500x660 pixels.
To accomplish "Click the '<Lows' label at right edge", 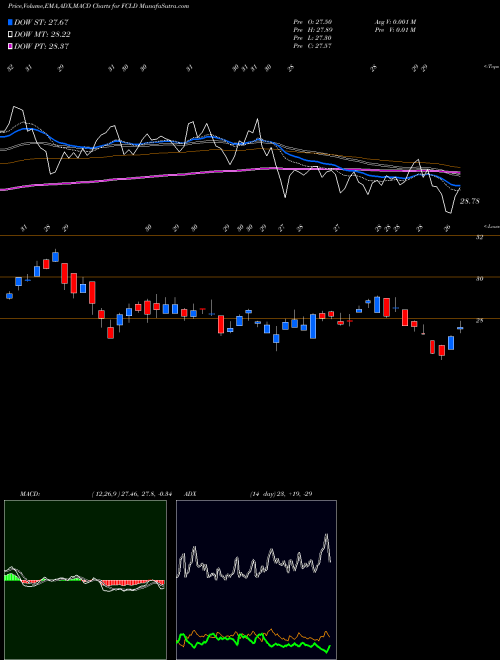I will [491, 226].
